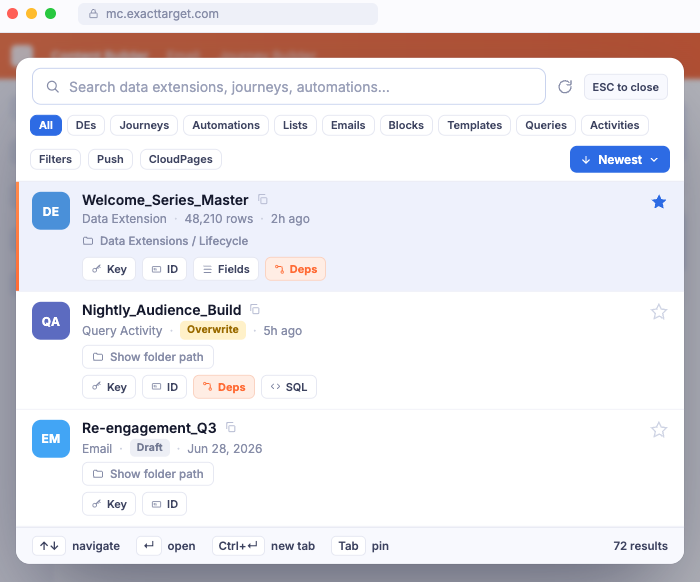Image resolution: width=700 pixels, height=582 pixels.
Task: Open the QA badge for Nightly_Audience_Build
Action: (51, 321)
